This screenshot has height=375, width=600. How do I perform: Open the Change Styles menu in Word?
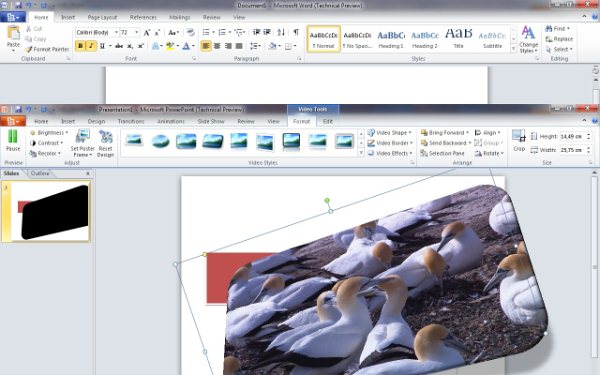[x=528, y=39]
